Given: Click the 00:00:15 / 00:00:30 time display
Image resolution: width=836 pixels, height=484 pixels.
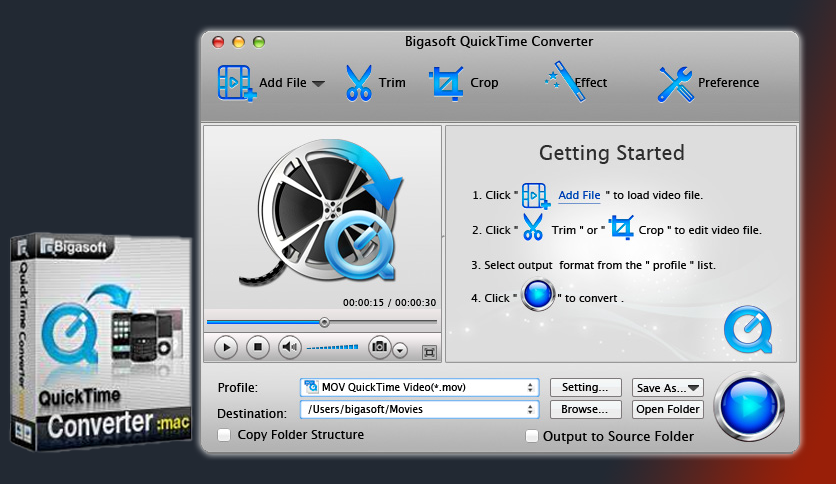Looking at the screenshot, I should 389,303.
